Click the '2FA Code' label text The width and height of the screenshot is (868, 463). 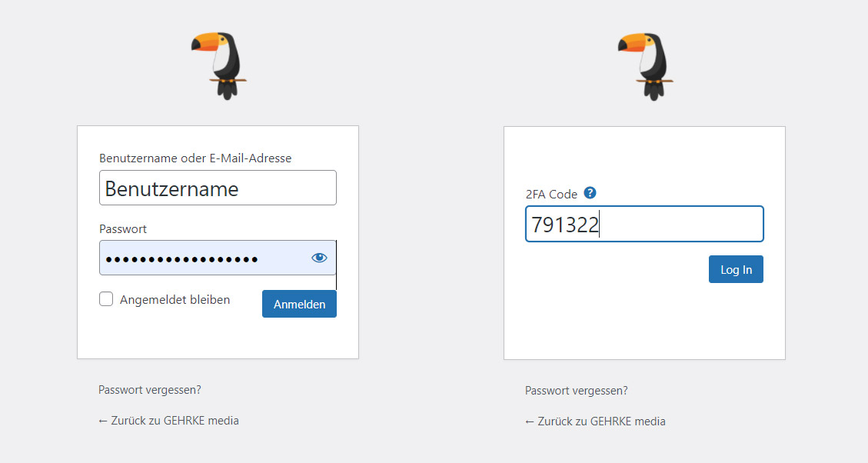point(551,194)
